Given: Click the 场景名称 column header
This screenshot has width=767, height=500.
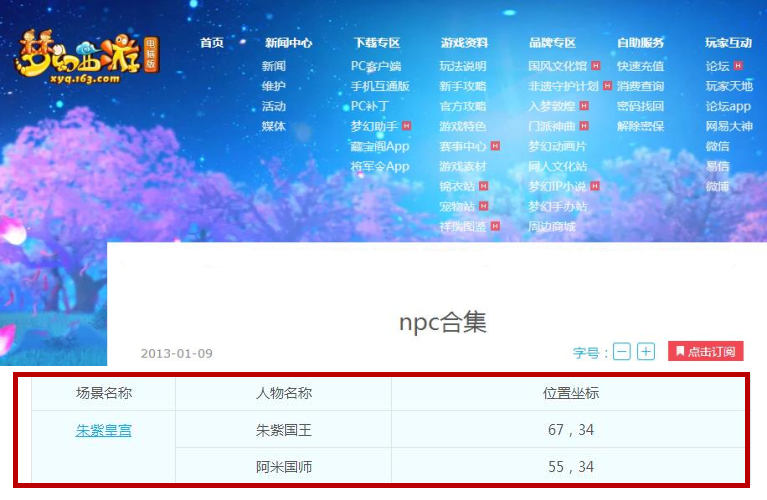Looking at the screenshot, I should pyautogui.click(x=104, y=393).
